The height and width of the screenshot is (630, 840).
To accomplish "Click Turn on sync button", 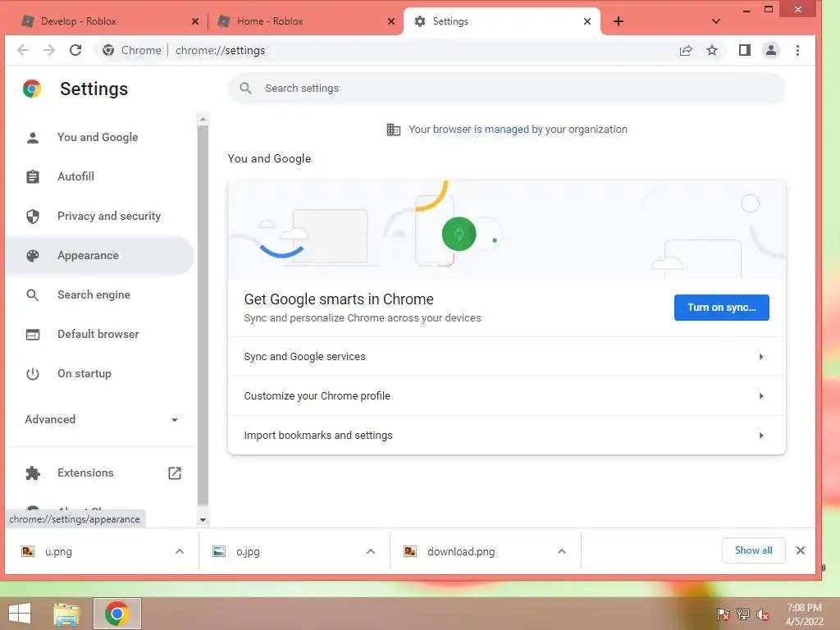I will 722,308.
